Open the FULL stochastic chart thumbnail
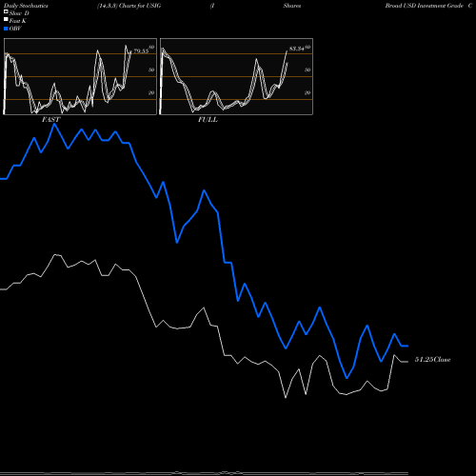This screenshot has height=476, width=476. pyautogui.click(x=236, y=76)
